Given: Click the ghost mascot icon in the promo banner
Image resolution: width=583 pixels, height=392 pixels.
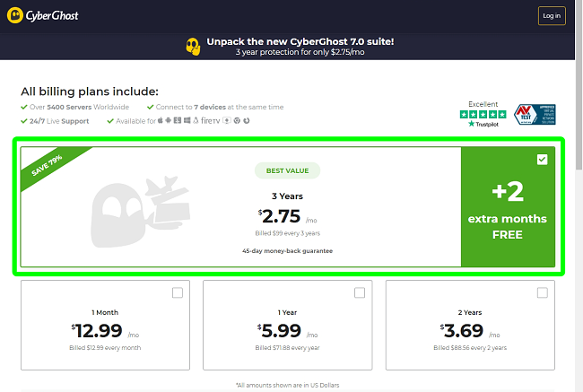Looking at the screenshot, I should [193, 47].
